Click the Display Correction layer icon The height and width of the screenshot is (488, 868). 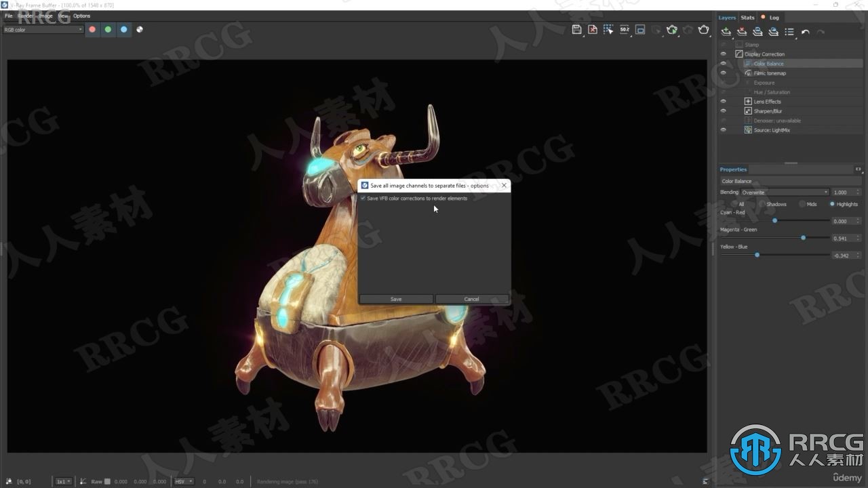(739, 54)
